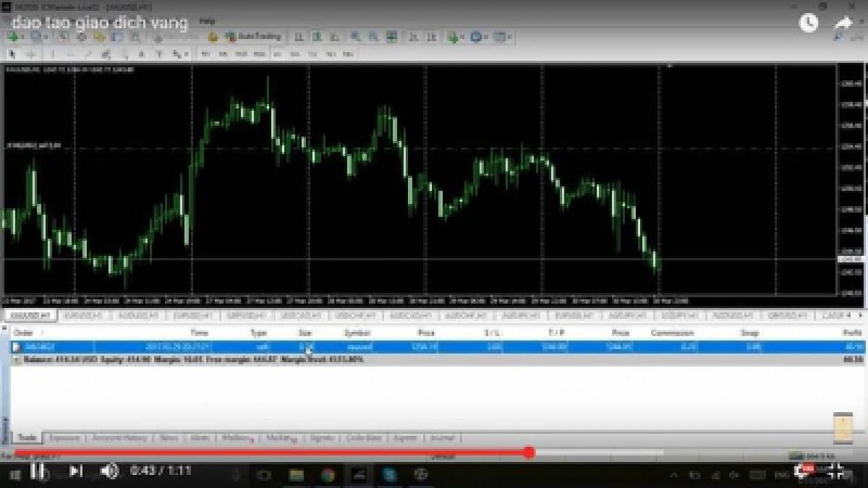This screenshot has height=488, width=868.
Task: Open the Mailbox terminal tab
Action: (238, 438)
